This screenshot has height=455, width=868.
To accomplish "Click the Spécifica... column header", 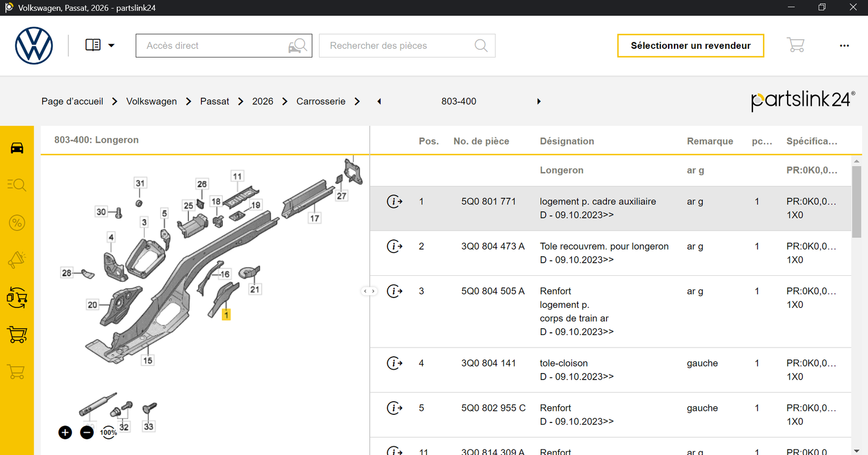I will 812,141.
